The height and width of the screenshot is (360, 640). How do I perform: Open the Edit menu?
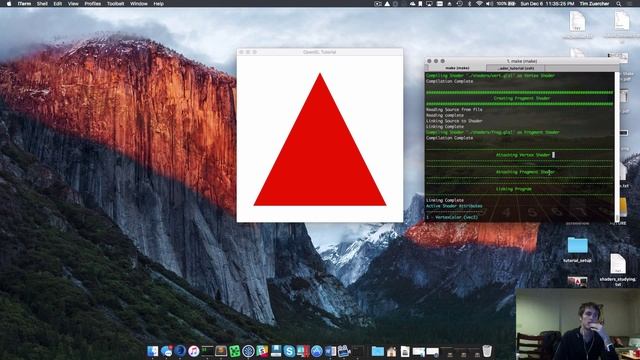[58, 4]
